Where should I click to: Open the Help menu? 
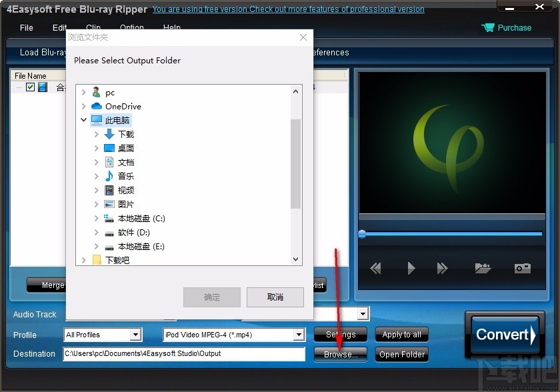[171, 28]
